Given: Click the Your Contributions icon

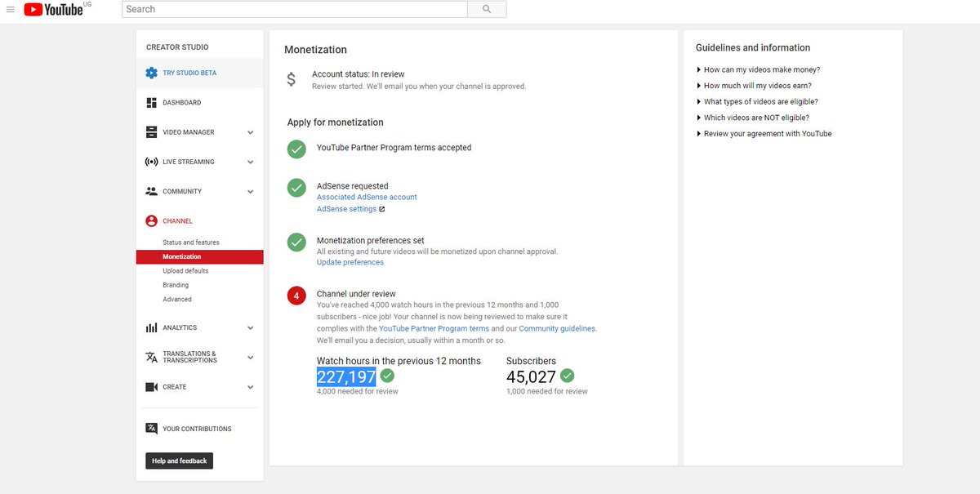Looking at the screenshot, I should pyautogui.click(x=151, y=429).
